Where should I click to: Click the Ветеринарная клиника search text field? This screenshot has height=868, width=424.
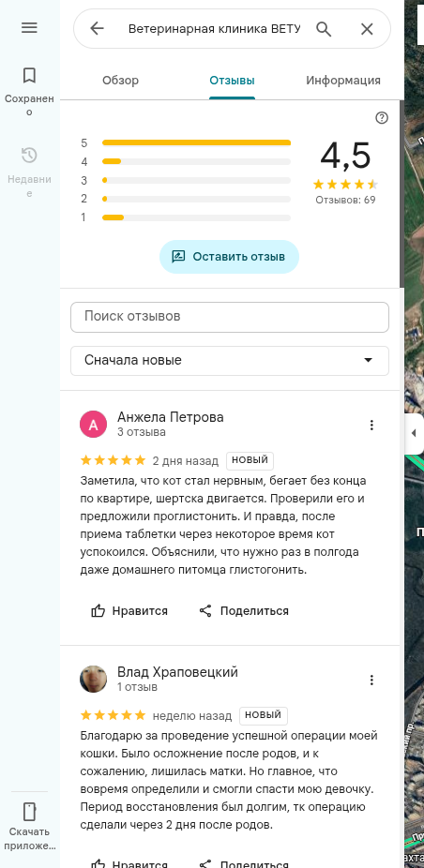pyautogui.click(x=215, y=29)
